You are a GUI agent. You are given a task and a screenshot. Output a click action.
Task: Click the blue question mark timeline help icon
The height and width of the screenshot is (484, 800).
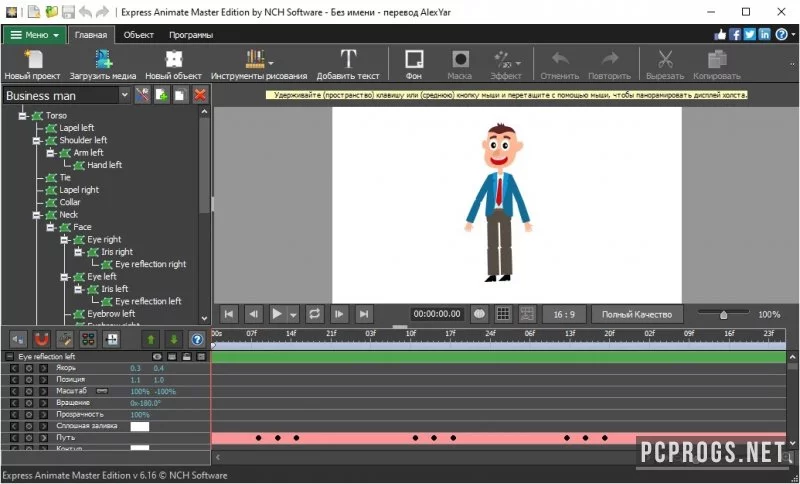(x=197, y=339)
